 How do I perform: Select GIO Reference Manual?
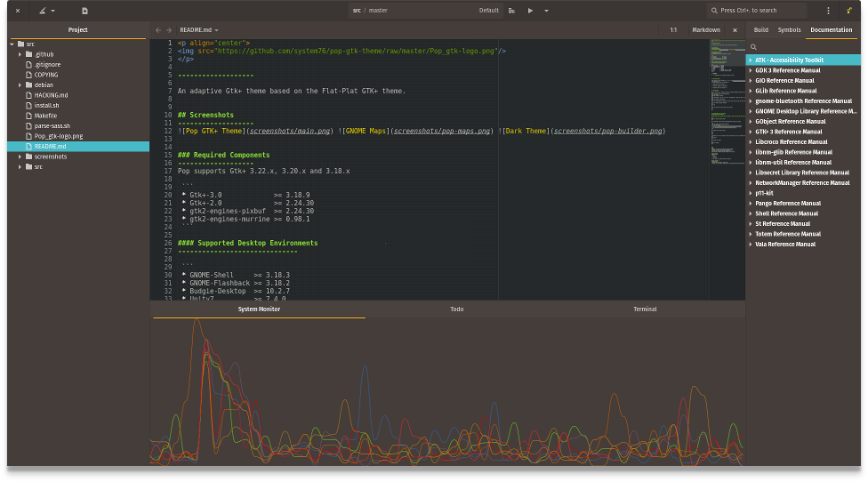pyautogui.click(x=784, y=81)
